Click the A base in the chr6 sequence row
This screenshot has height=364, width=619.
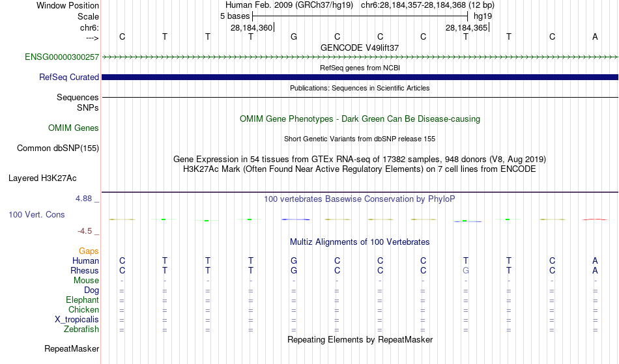[595, 37]
